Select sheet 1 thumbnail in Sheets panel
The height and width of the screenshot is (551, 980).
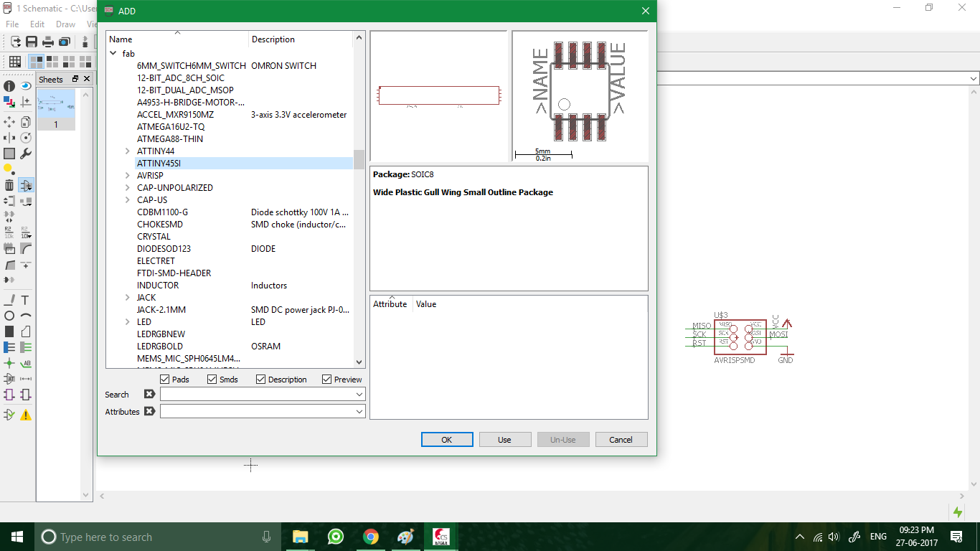55,109
